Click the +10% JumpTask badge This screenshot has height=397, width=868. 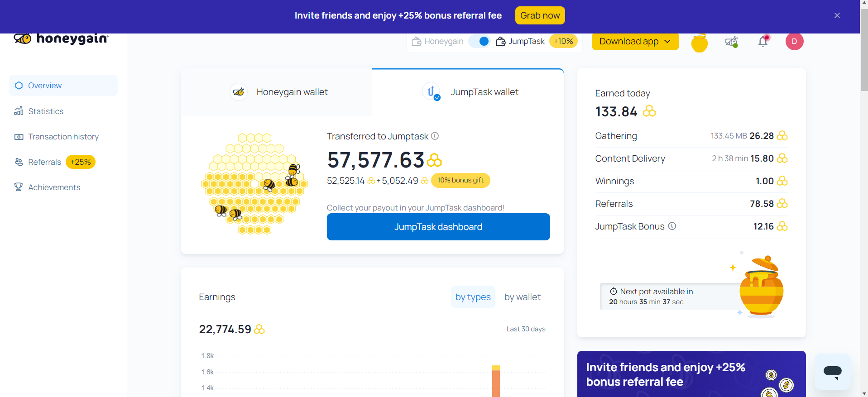coord(563,41)
